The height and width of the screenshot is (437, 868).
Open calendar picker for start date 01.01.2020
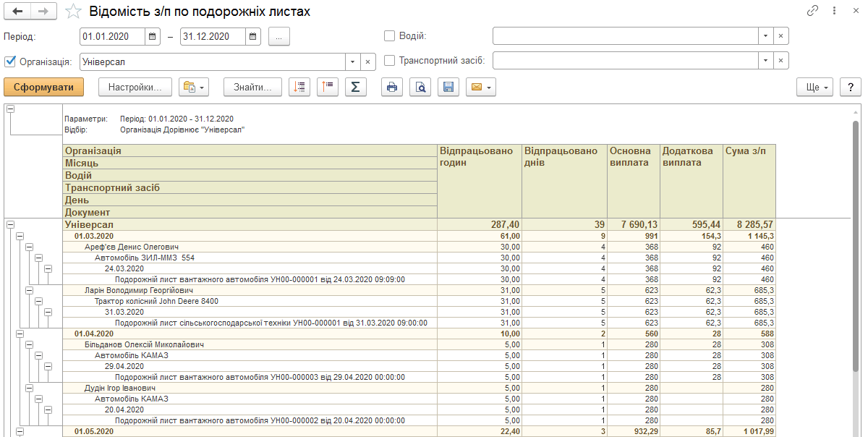click(x=153, y=36)
